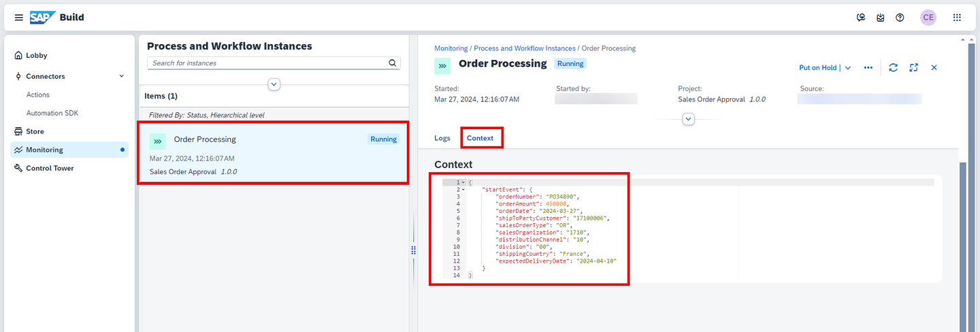Open the hamburger navigation menu

18,17
